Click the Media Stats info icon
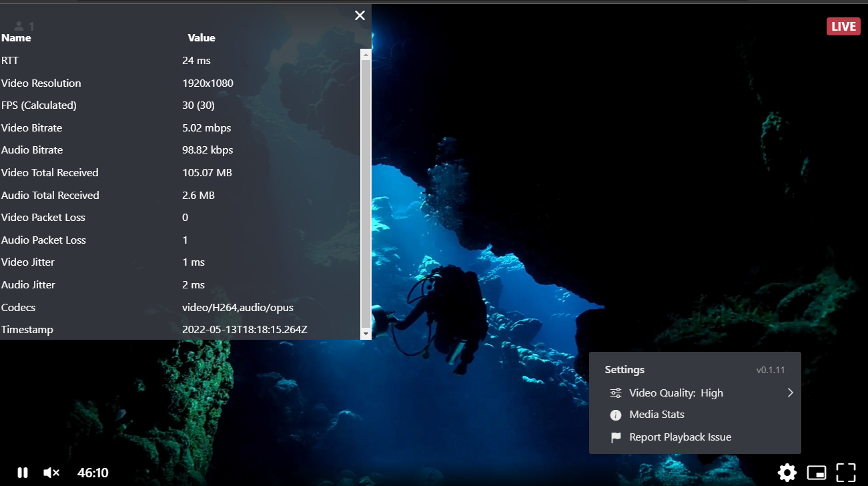Viewport: 868px width, 486px height. coord(616,415)
